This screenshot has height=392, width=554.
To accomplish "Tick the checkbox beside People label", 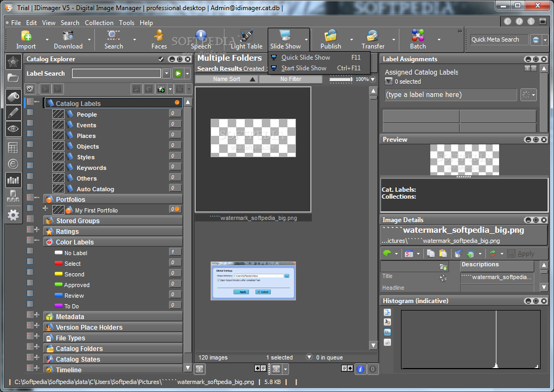I will [x=30, y=112].
